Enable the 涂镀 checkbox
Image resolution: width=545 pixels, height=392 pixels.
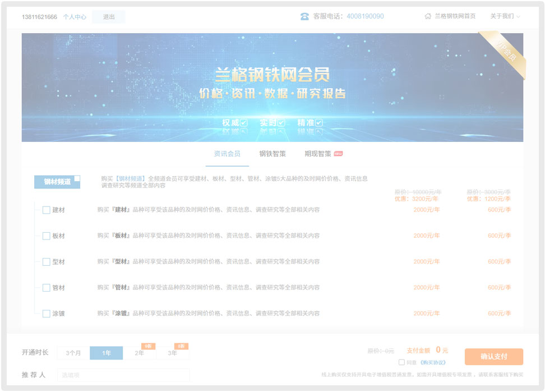tap(47, 313)
